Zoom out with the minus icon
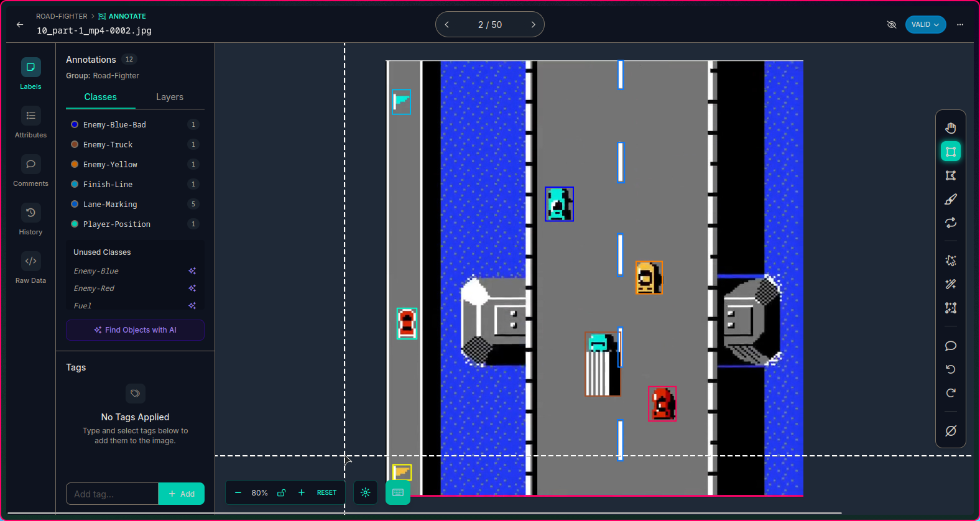980x521 pixels. [x=238, y=492]
